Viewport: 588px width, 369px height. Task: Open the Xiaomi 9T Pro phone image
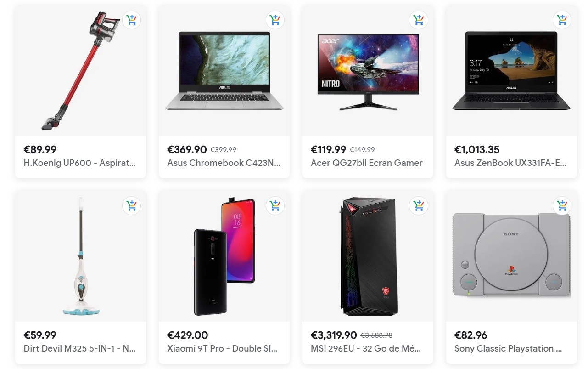(x=224, y=257)
